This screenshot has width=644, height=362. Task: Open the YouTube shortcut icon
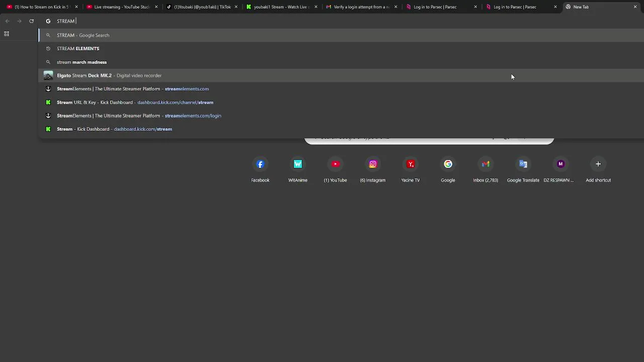336,164
